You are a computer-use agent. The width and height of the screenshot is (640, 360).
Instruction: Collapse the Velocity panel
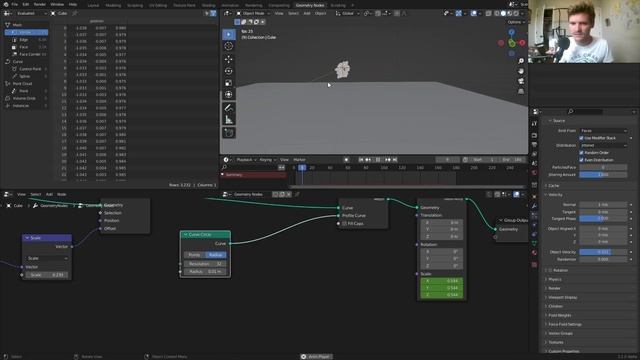tap(555, 195)
